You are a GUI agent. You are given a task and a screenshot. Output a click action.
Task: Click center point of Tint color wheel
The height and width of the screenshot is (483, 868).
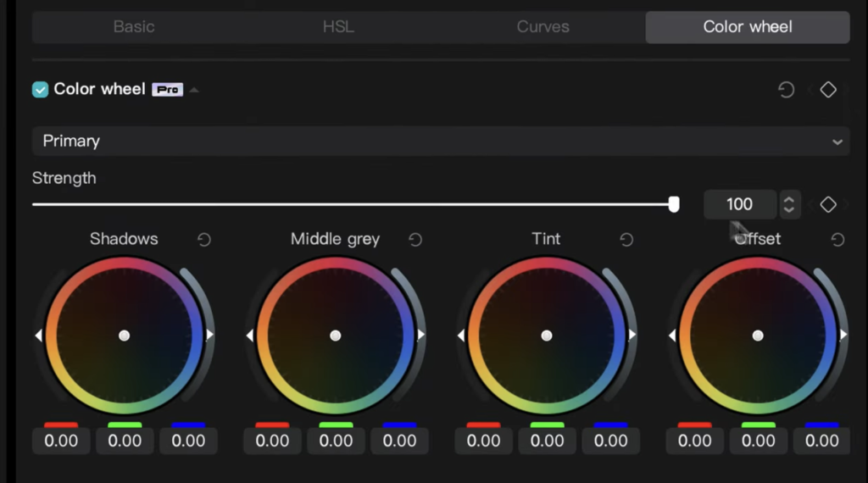pos(547,336)
